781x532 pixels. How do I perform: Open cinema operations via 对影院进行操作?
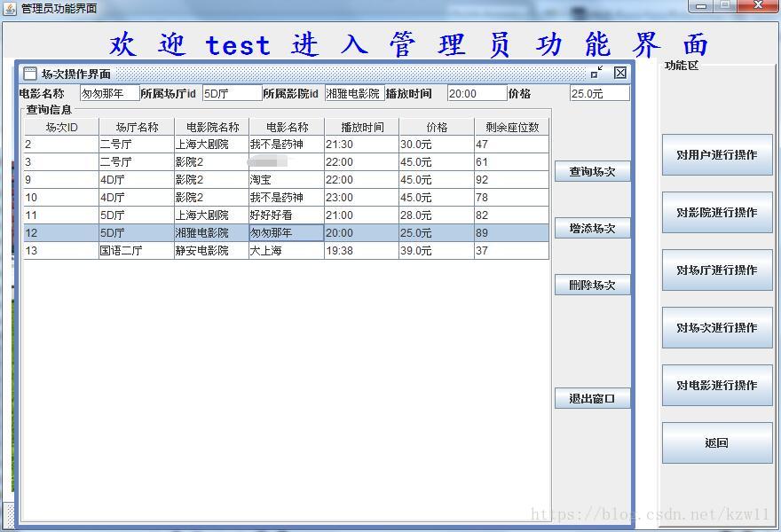[716, 213]
